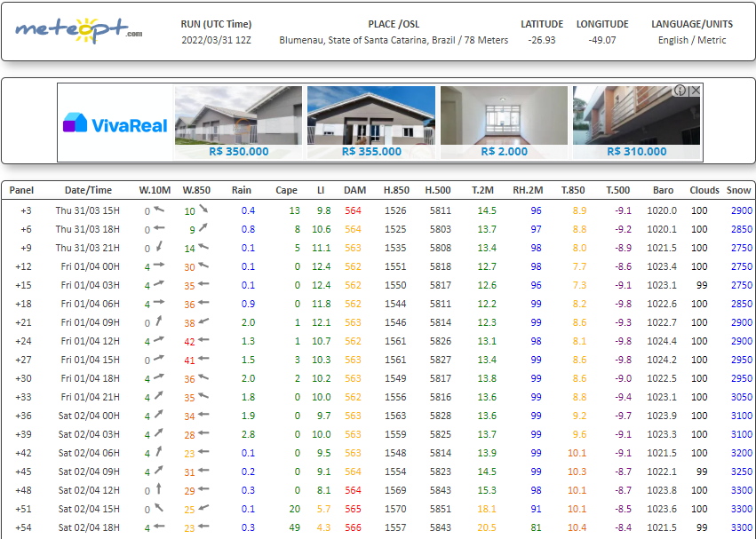
Task: Click the T.2M column header
Action: click(482, 190)
